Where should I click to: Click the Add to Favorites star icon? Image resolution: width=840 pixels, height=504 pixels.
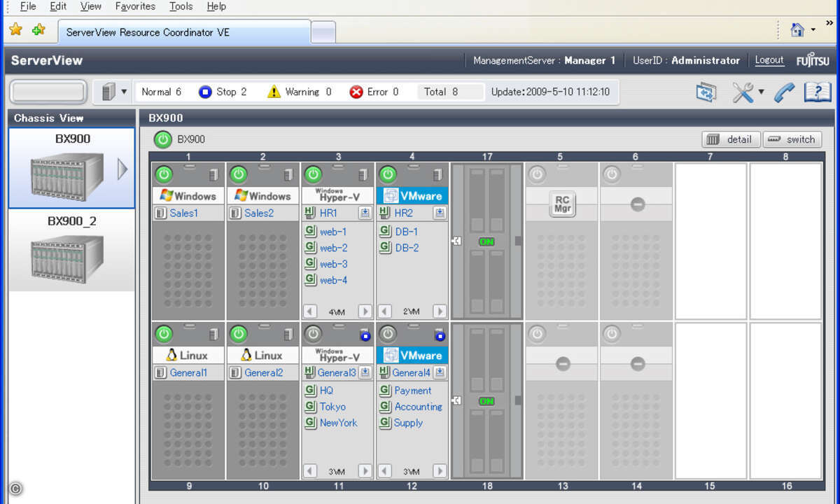tap(38, 29)
